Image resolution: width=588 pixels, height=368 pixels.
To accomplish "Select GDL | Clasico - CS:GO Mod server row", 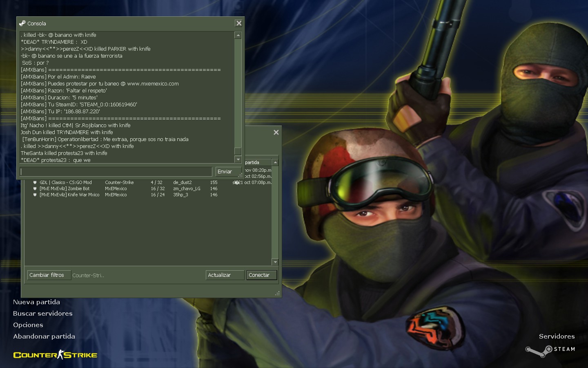I will click(148, 182).
